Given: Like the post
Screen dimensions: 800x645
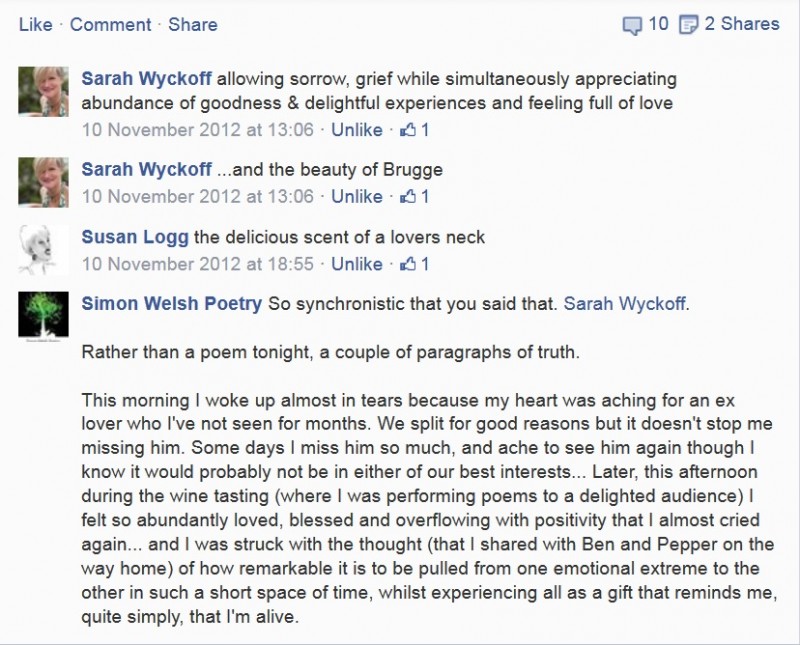Looking at the screenshot, I should pos(36,24).
